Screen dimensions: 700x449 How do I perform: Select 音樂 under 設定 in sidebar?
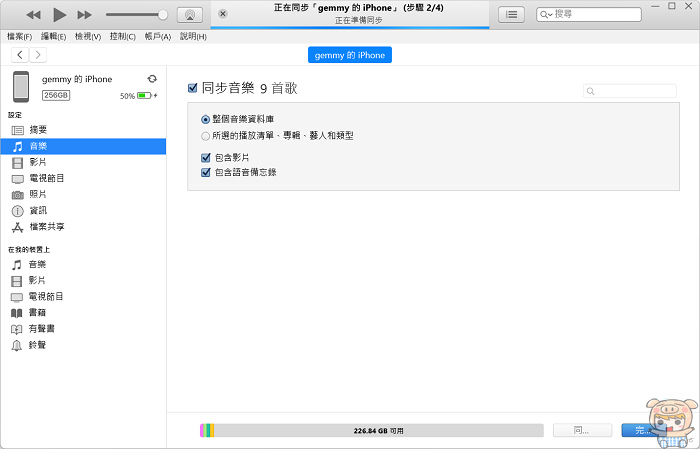coord(37,146)
